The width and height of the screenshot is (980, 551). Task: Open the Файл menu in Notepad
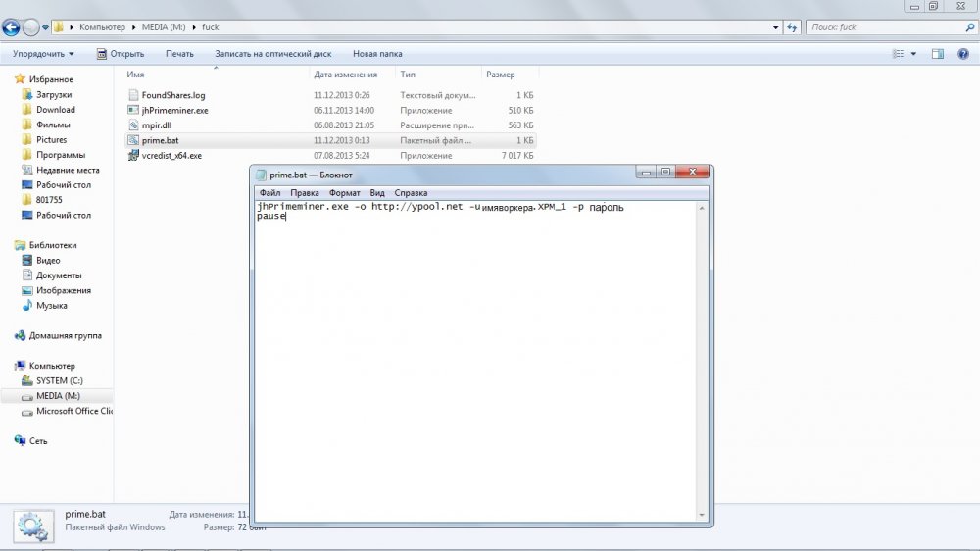270,193
